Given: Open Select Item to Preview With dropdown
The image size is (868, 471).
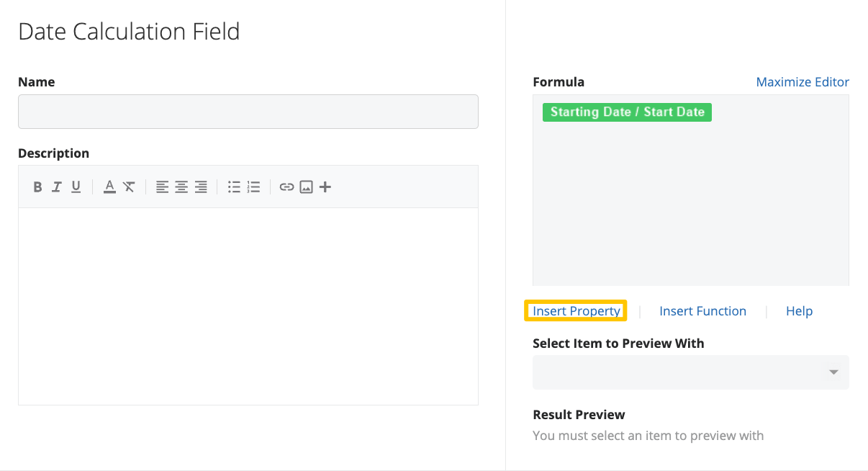Looking at the screenshot, I should [x=691, y=372].
